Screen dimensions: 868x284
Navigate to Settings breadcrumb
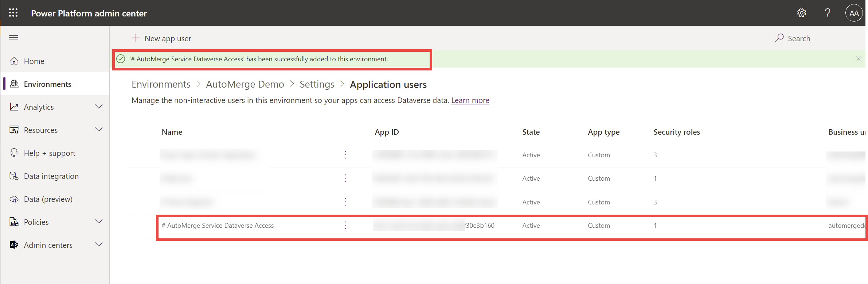(317, 84)
